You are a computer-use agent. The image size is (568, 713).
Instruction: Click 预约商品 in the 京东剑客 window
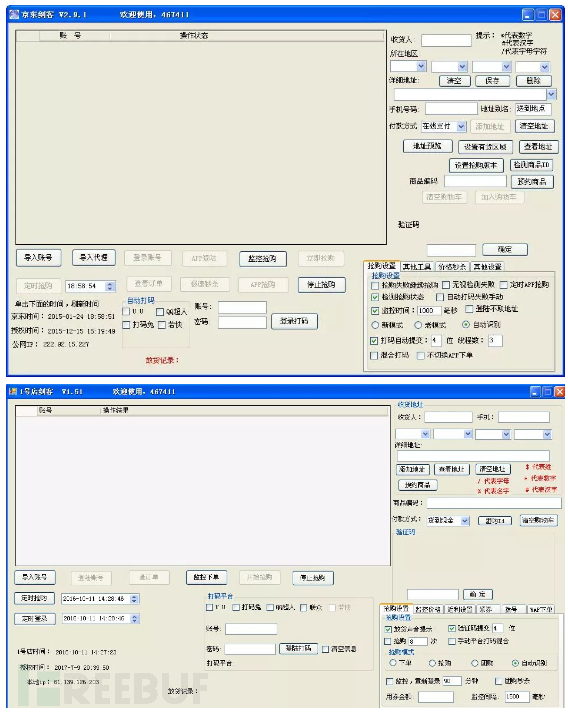(x=532, y=182)
